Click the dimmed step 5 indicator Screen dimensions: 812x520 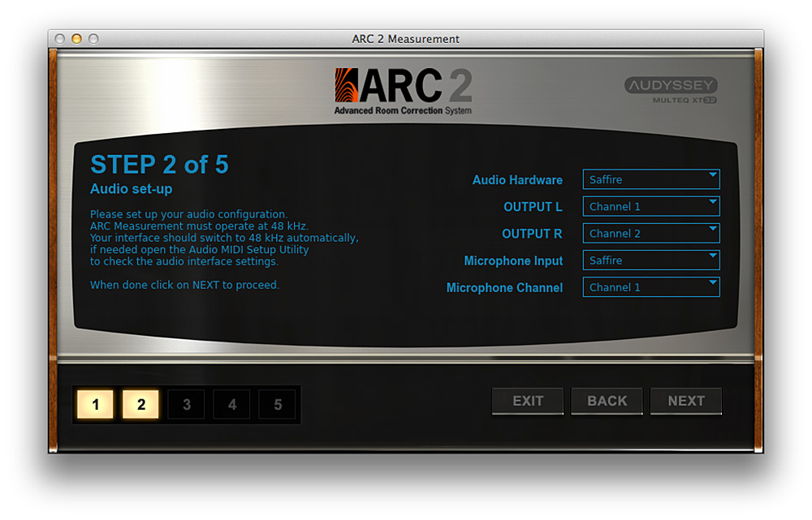pos(278,404)
